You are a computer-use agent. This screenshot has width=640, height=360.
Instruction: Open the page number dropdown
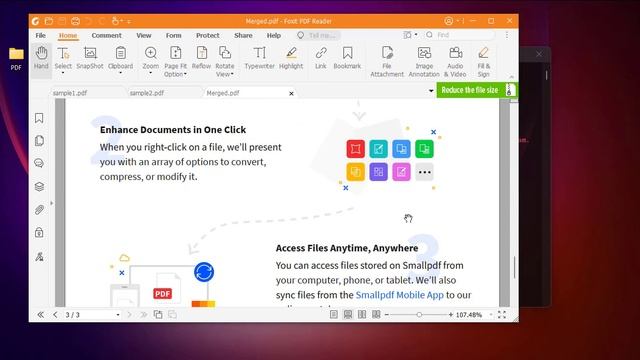[x=118, y=315]
